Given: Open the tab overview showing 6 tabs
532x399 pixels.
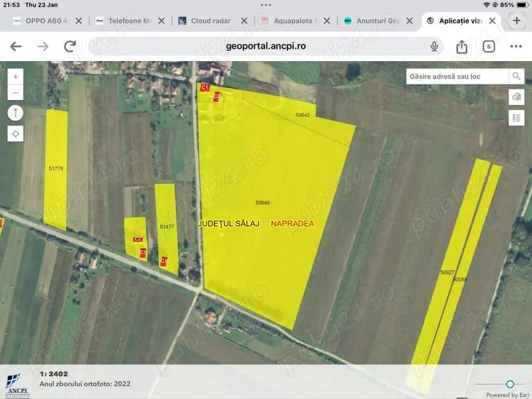Looking at the screenshot, I should (x=489, y=47).
